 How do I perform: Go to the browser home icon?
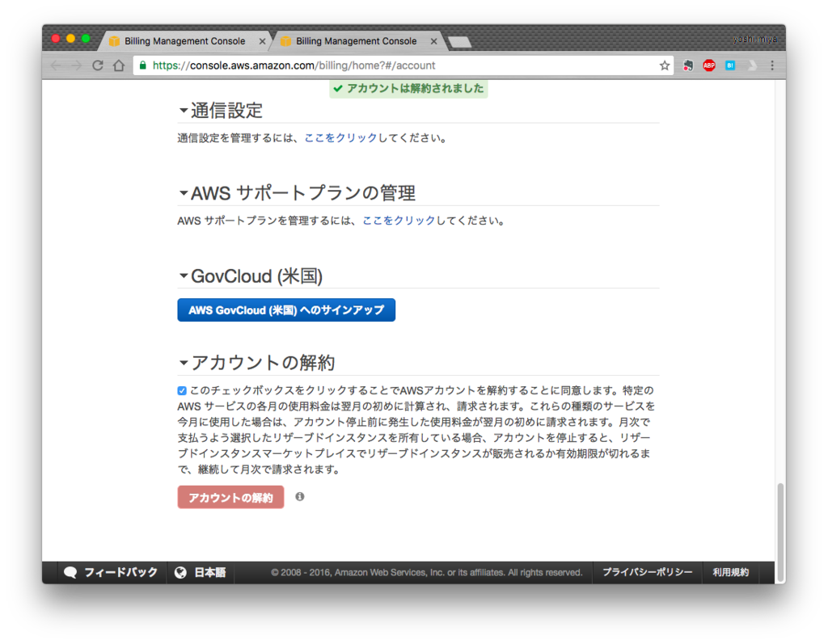[119, 65]
